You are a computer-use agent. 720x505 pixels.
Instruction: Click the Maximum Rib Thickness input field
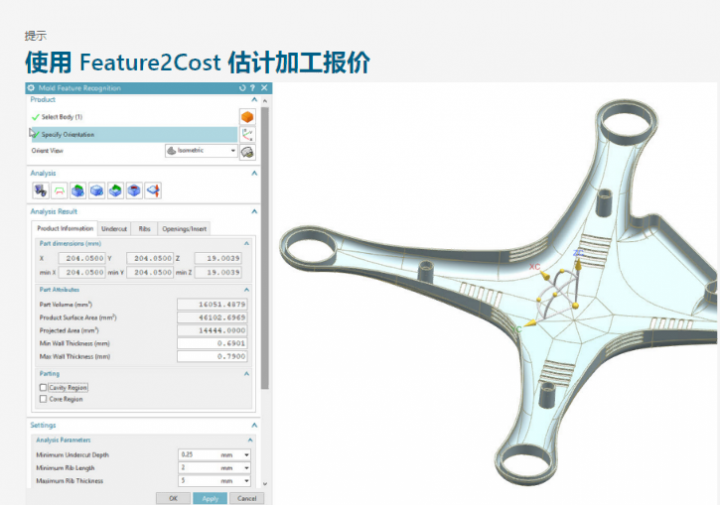point(200,481)
